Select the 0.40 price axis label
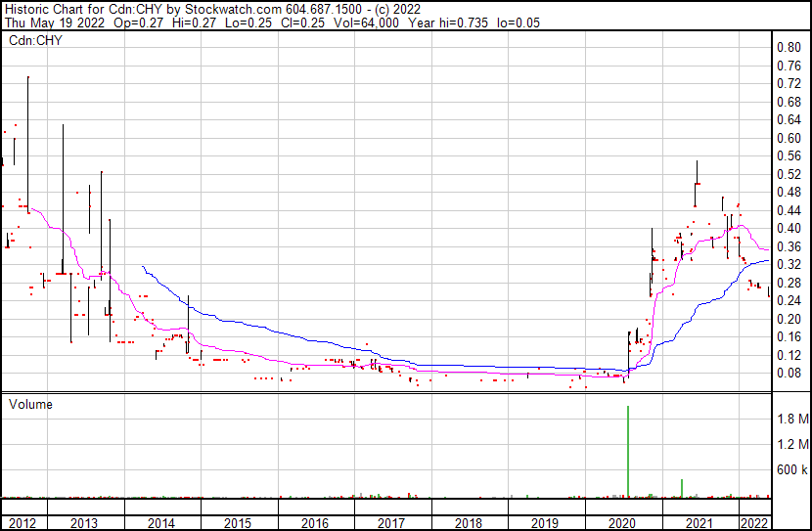Image resolution: width=812 pixels, height=531 pixels. [788, 228]
